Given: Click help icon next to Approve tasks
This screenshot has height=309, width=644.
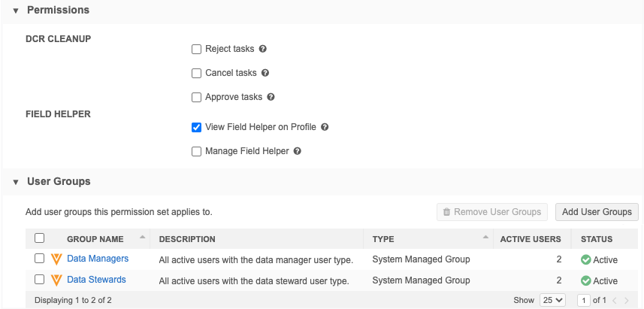Looking at the screenshot, I should pos(271,97).
